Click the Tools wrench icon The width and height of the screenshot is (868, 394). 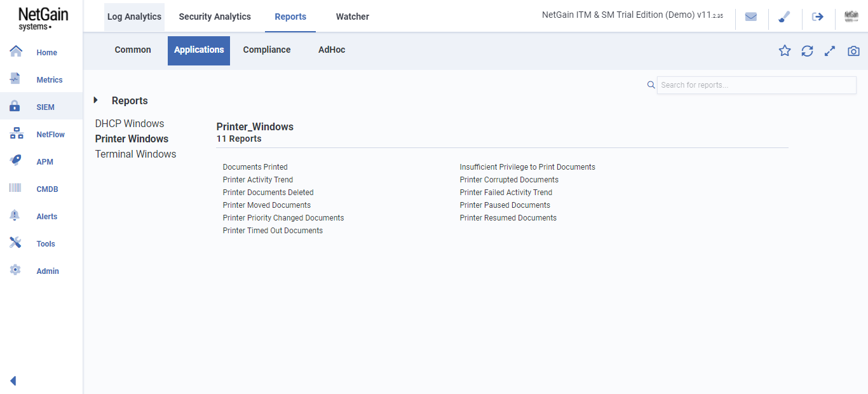16,242
